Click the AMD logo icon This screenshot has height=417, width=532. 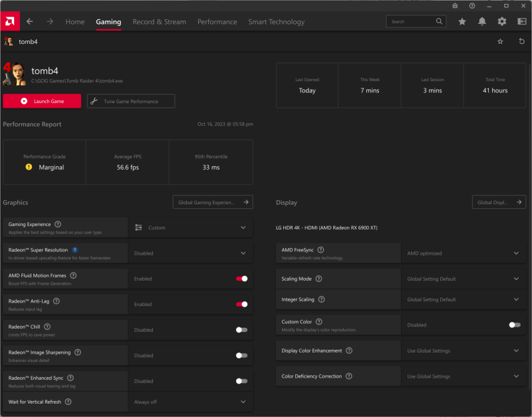click(10, 21)
